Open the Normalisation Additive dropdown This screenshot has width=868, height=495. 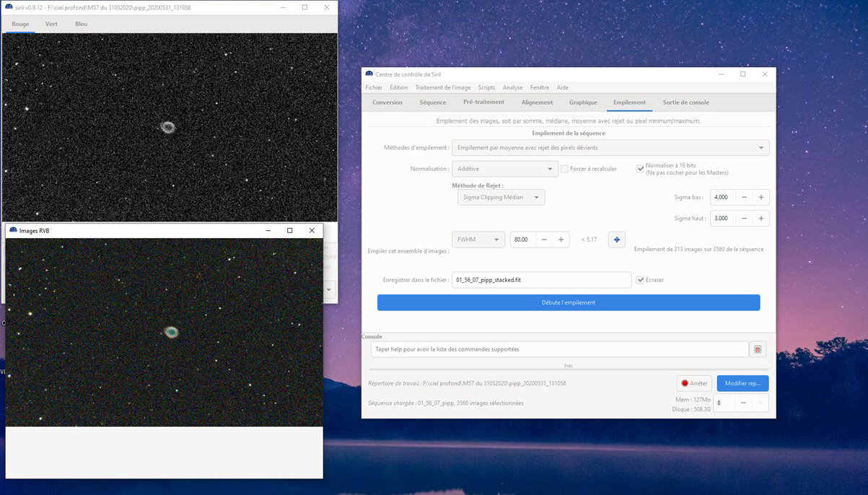point(504,169)
